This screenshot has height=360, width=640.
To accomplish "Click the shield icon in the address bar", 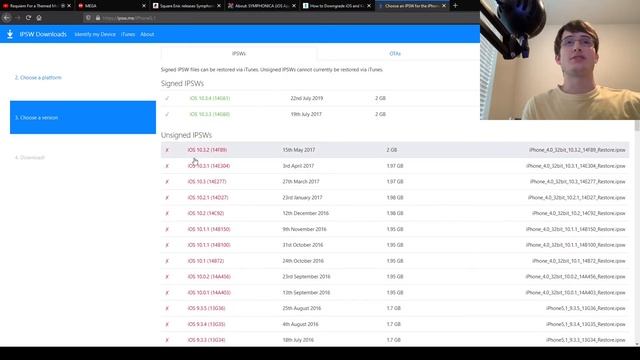I will pyautogui.click(x=88, y=18).
